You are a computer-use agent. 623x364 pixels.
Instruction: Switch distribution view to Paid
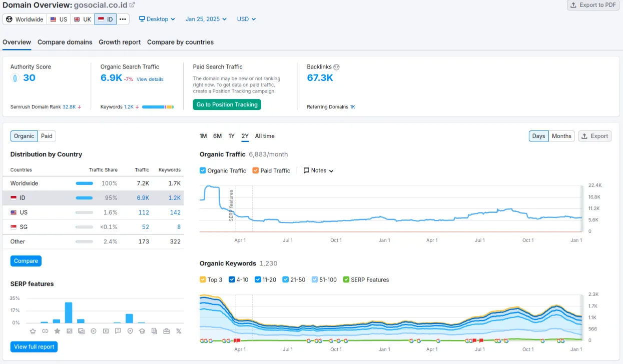coord(47,136)
